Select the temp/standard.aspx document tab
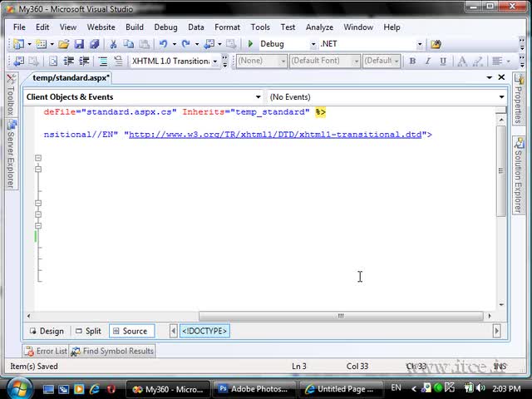Screen dimensions: 532x399 (x=71, y=78)
